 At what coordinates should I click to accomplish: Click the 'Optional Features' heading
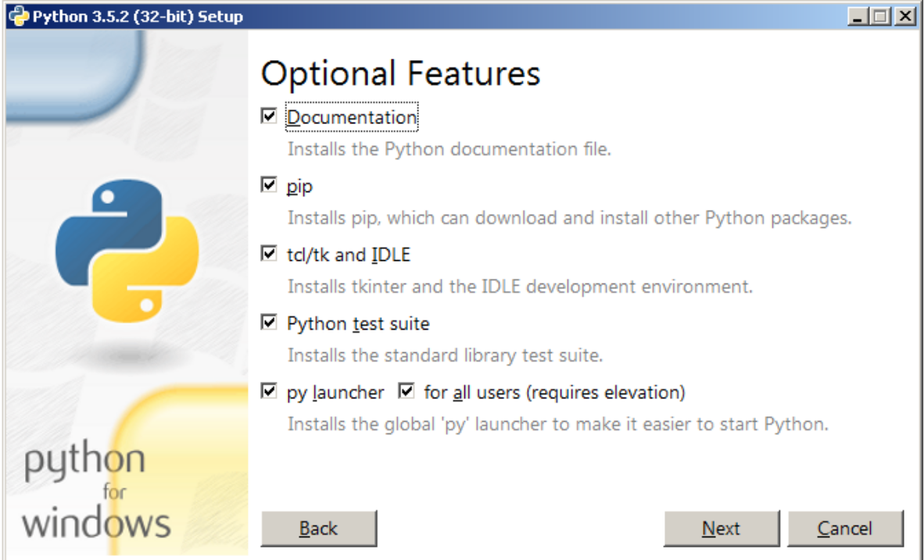coord(400,73)
